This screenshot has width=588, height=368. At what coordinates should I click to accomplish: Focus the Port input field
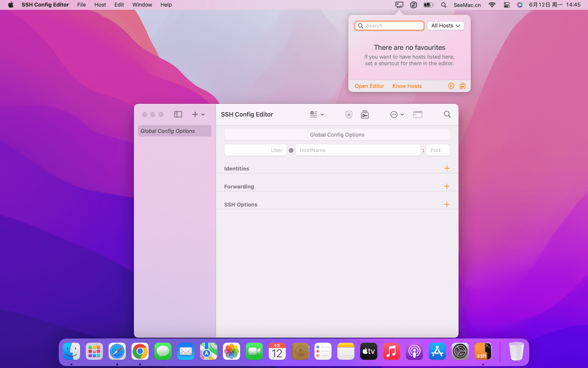[x=438, y=150]
